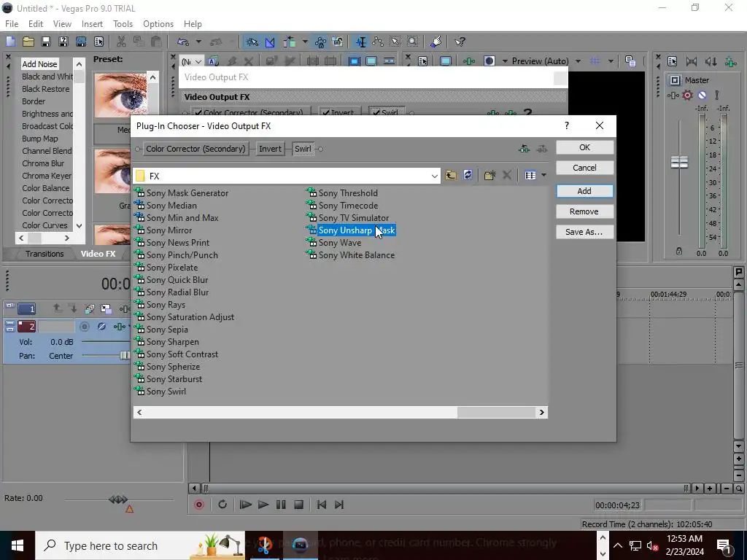Image resolution: width=747 pixels, height=560 pixels.
Task: Go to Start using transport icon
Action: (322, 505)
